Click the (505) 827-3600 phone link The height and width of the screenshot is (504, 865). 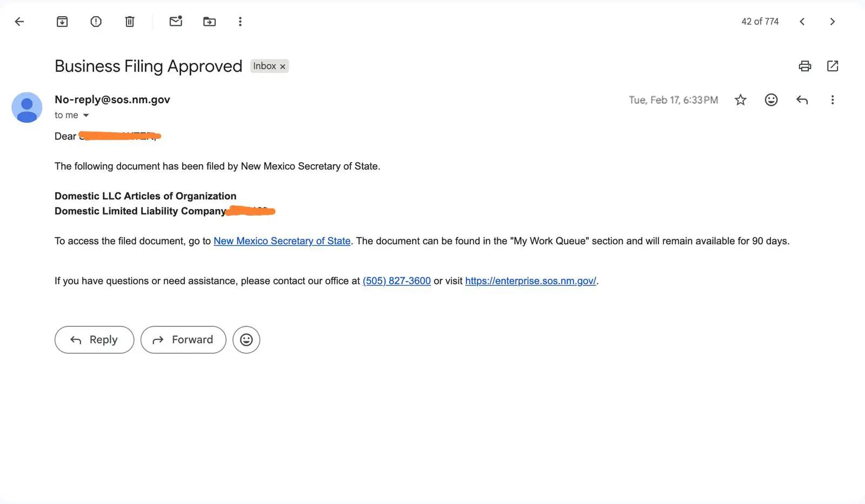coord(397,281)
